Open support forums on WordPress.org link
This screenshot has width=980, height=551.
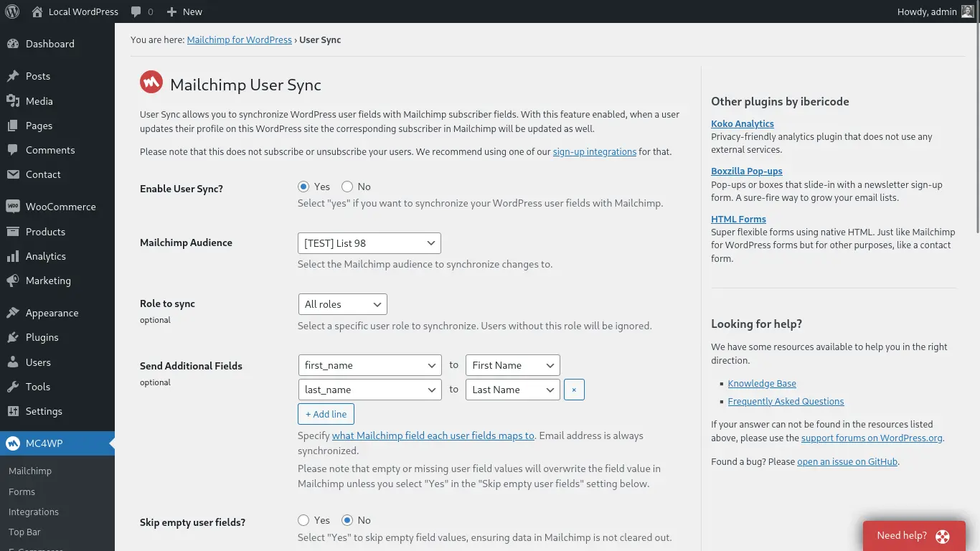click(x=872, y=438)
